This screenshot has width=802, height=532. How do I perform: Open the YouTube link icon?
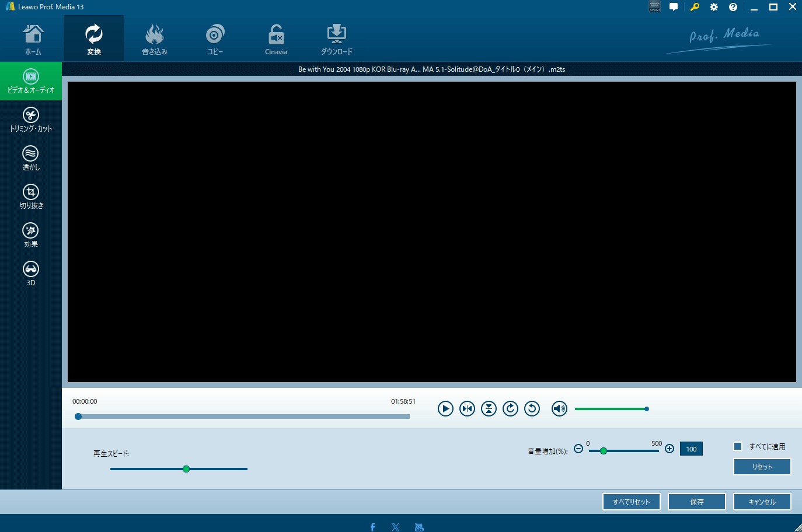(419, 527)
